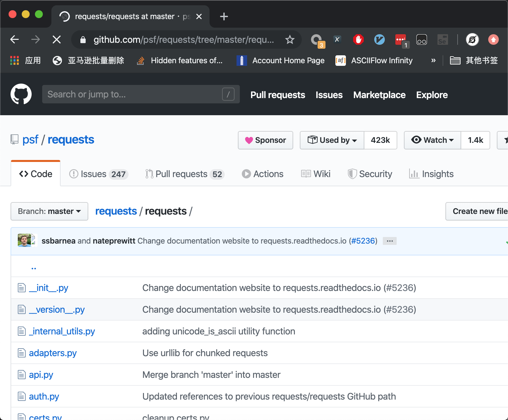Open the api.py file
508x420 pixels.
41,375
